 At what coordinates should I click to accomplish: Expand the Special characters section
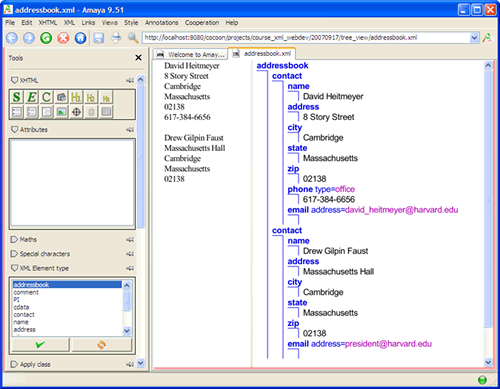tap(14, 254)
